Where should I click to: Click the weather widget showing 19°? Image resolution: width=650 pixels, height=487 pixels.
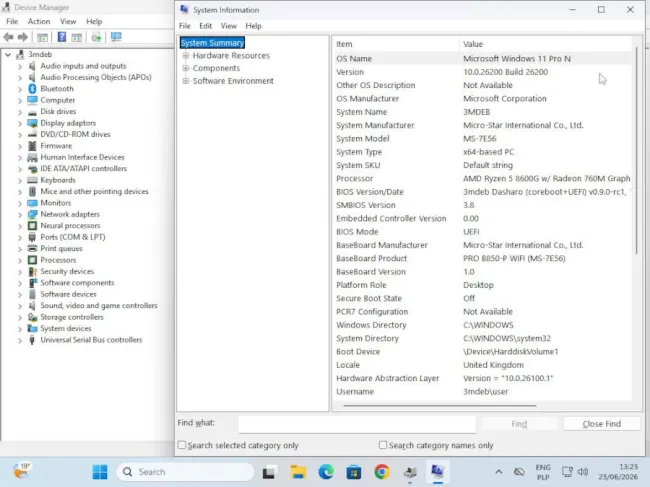pyautogui.click(x=22, y=471)
